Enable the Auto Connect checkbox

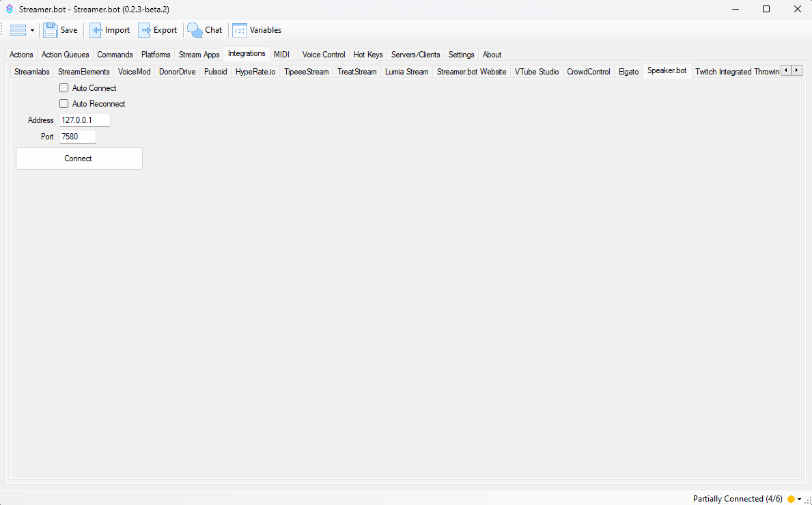point(64,88)
